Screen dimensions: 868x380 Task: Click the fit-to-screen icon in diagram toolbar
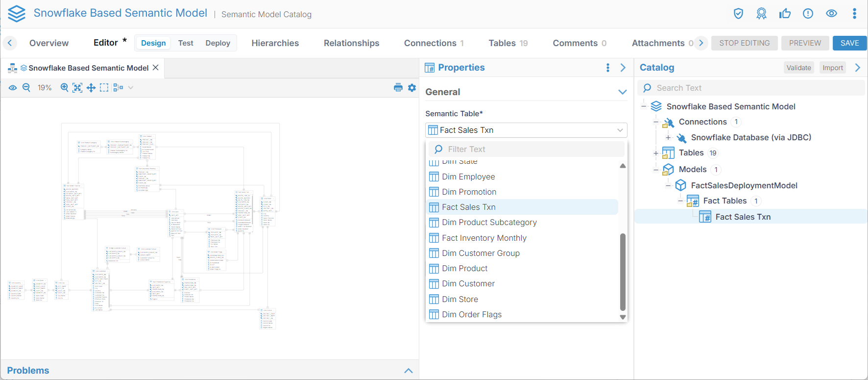point(77,88)
